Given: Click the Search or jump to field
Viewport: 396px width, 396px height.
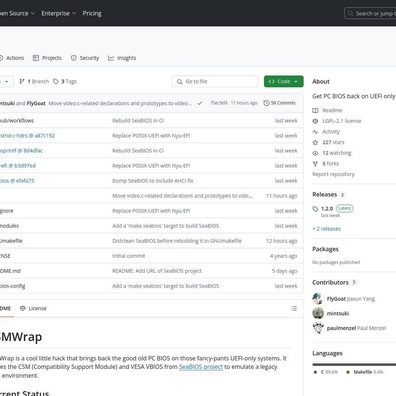Looking at the screenshot, I should [x=370, y=14].
